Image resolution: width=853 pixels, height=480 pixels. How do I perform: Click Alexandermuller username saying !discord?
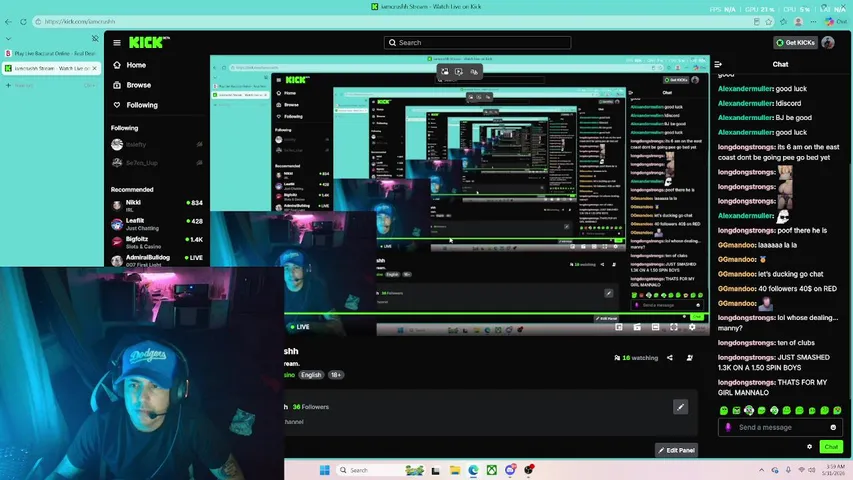(x=745, y=103)
